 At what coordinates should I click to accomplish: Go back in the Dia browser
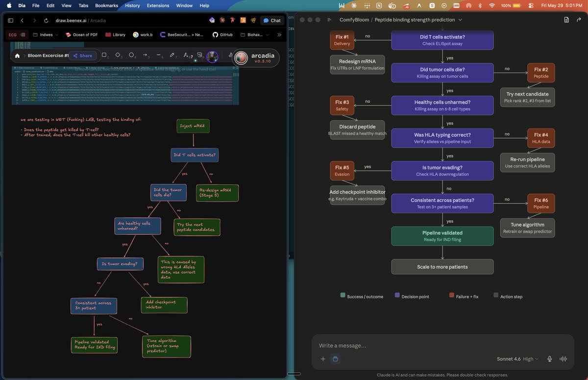coord(23,21)
